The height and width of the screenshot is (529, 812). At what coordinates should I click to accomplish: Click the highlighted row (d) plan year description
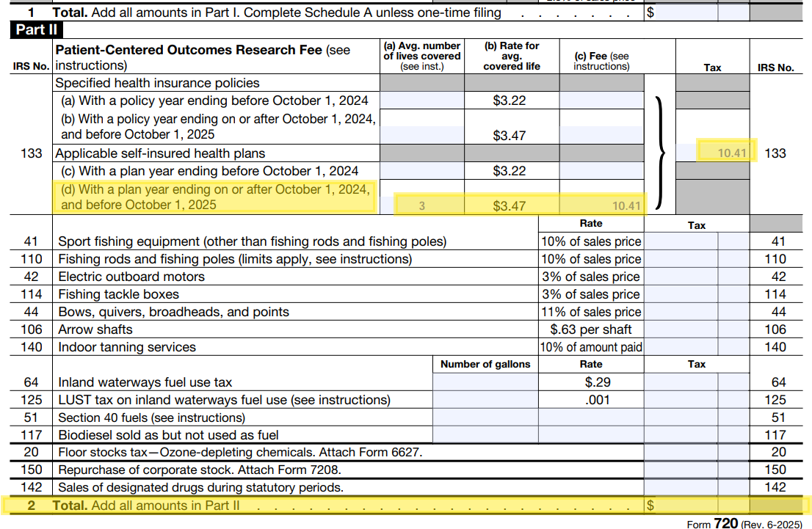point(215,197)
